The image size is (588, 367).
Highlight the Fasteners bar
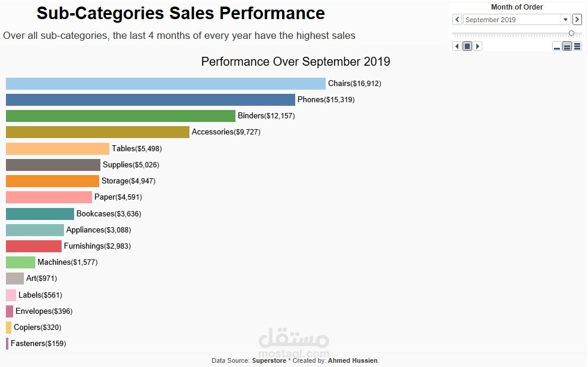pos(7,343)
